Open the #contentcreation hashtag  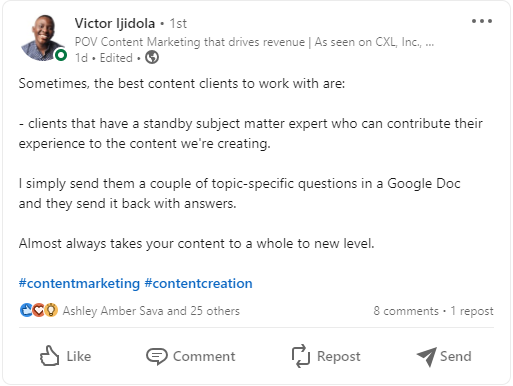click(x=198, y=284)
